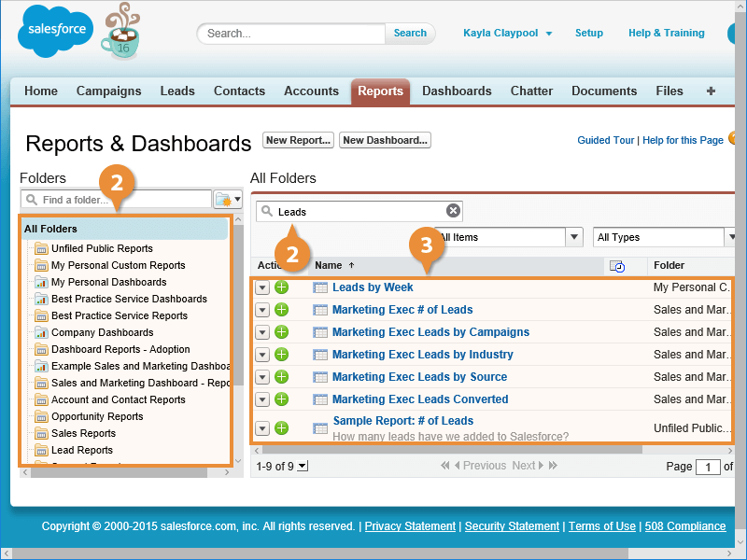Click the report icon beside Leads by Week

[320, 287]
